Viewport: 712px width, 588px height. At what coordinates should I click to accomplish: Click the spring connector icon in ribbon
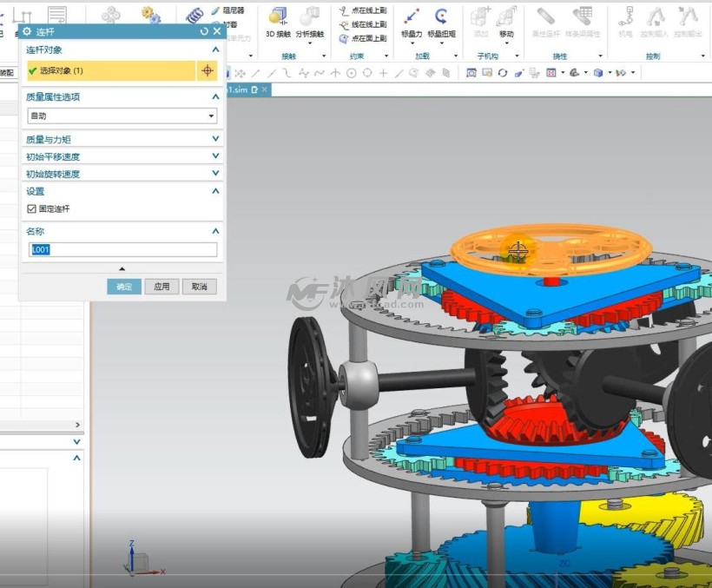194,16
